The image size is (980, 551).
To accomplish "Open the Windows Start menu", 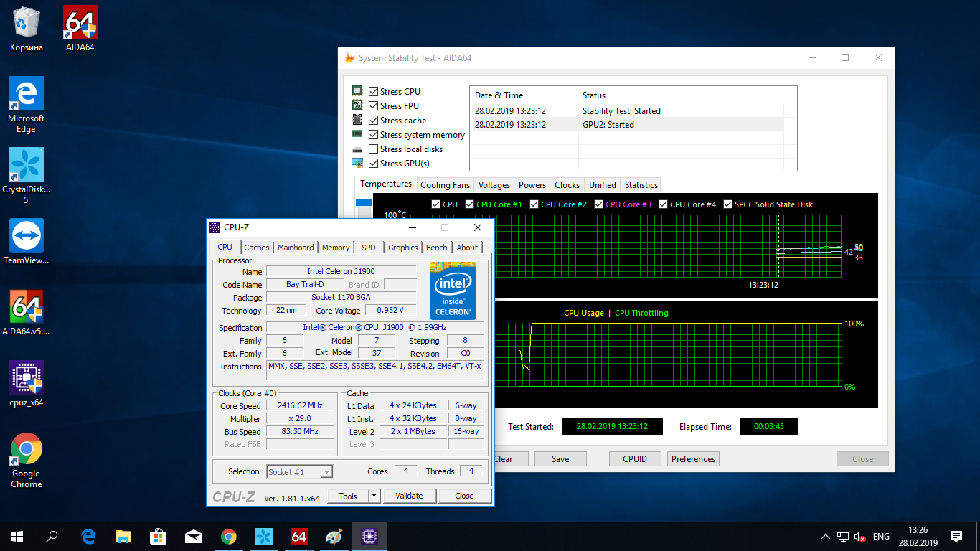I will point(17,536).
